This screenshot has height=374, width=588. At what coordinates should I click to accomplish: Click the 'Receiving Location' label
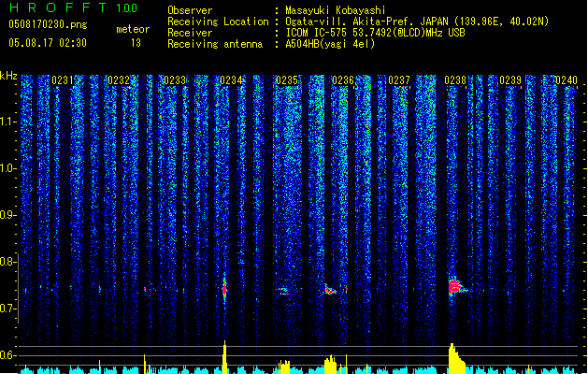218,22
